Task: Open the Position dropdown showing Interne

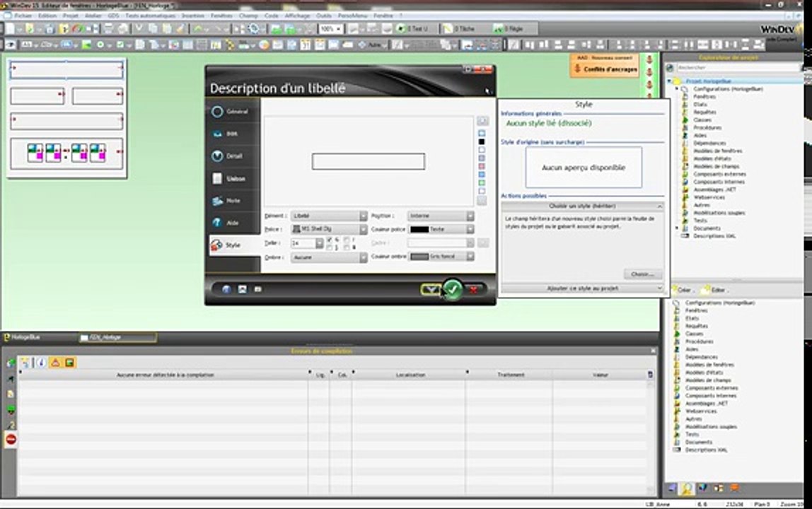Action: point(441,216)
